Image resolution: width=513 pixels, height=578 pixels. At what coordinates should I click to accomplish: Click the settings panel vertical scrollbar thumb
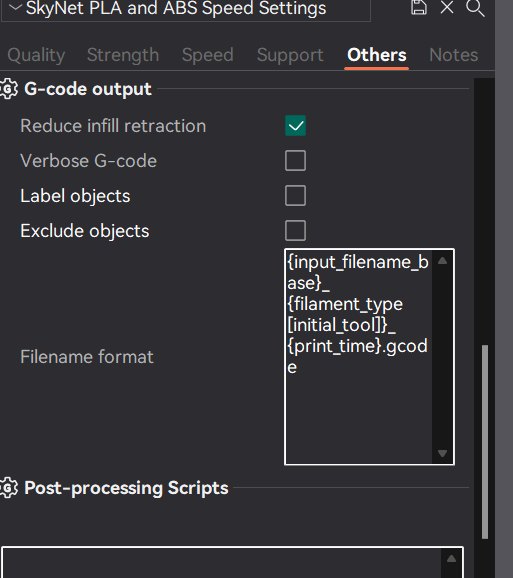485,442
